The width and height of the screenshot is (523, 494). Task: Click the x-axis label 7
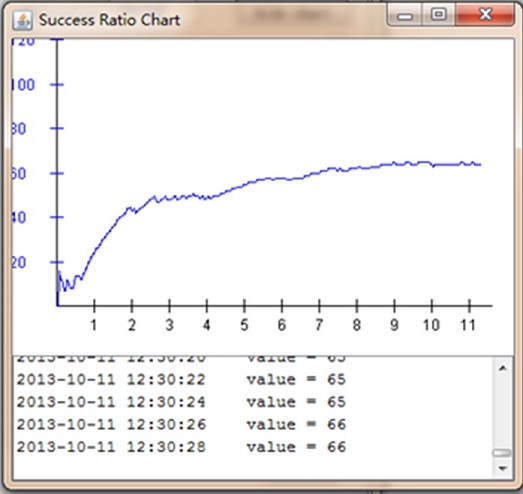[319, 325]
